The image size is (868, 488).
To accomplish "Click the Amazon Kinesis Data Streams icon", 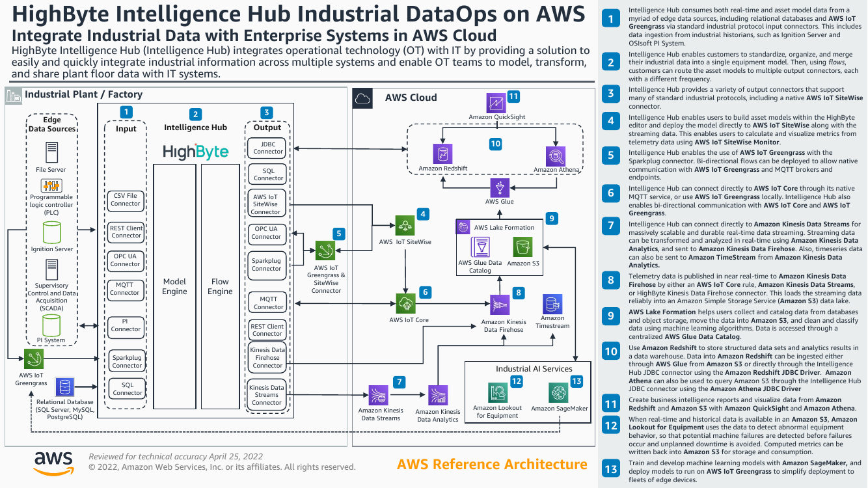I will click(379, 395).
